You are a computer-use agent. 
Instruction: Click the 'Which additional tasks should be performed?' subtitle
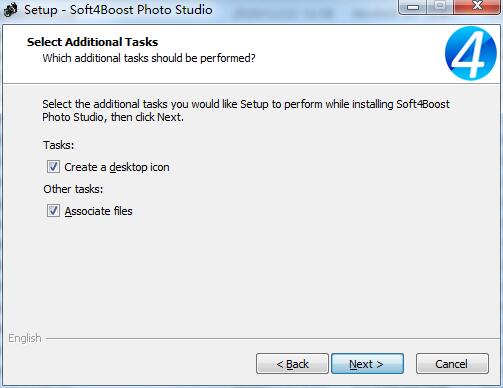click(x=149, y=58)
